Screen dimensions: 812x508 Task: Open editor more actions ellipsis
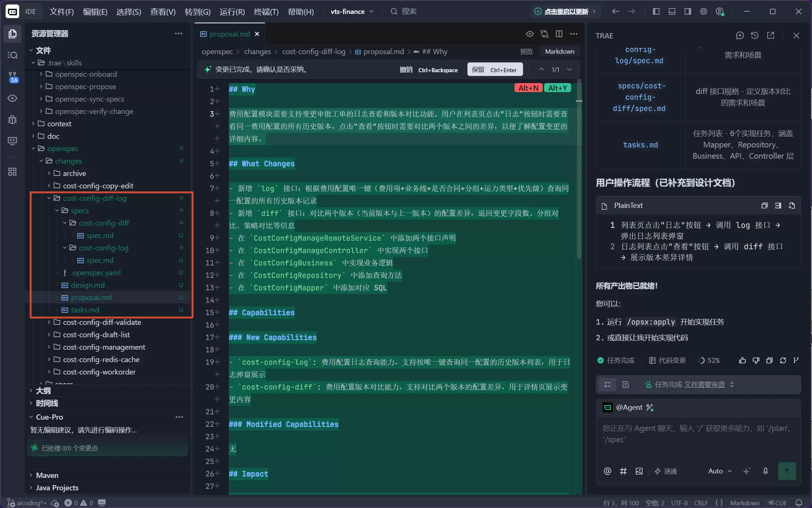(x=574, y=34)
